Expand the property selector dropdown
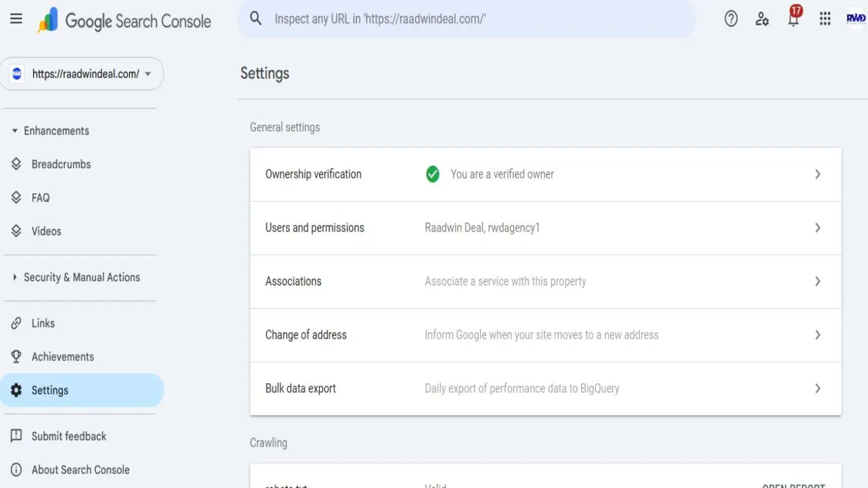The height and width of the screenshot is (488, 868). [x=147, y=74]
